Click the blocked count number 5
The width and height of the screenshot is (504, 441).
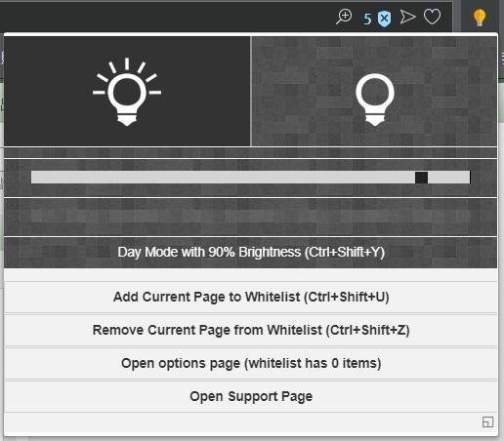pyautogui.click(x=367, y=20)
